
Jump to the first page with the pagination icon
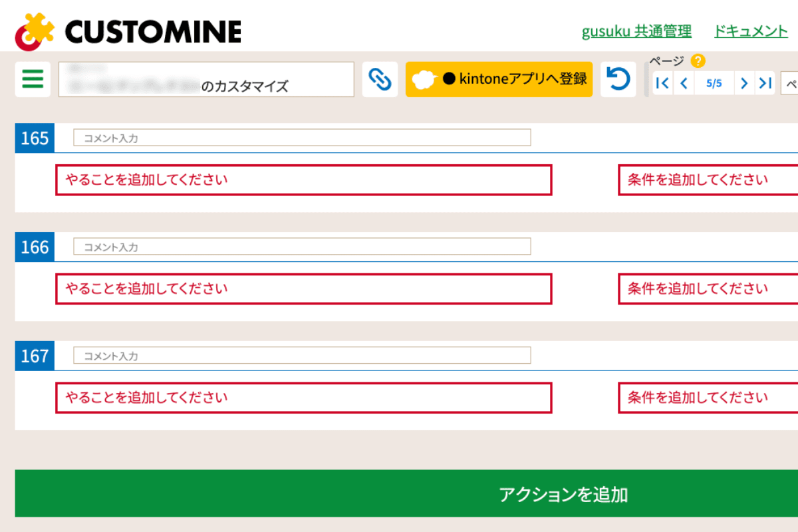(662, 83)
